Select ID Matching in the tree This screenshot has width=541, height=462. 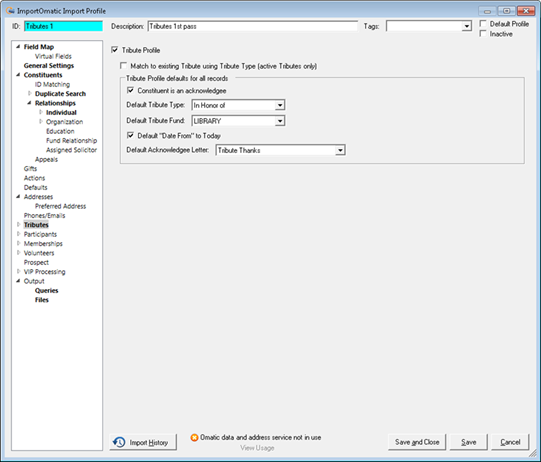[x=52, y=84]
